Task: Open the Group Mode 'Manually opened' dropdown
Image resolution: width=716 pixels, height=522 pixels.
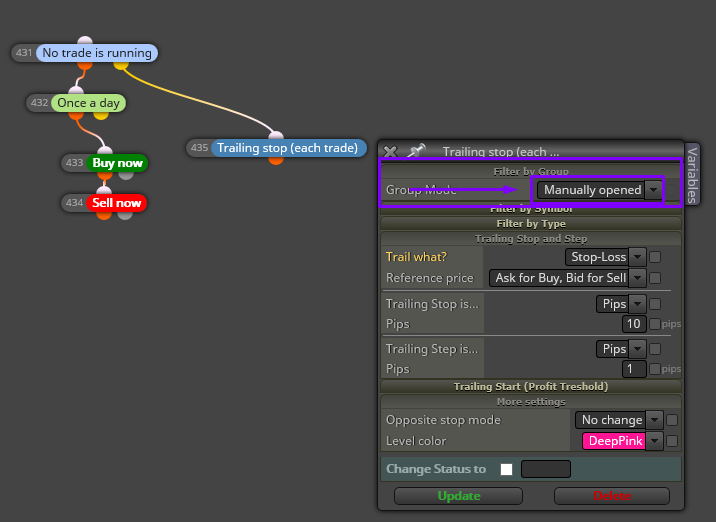Action: [x=599, y=190]
